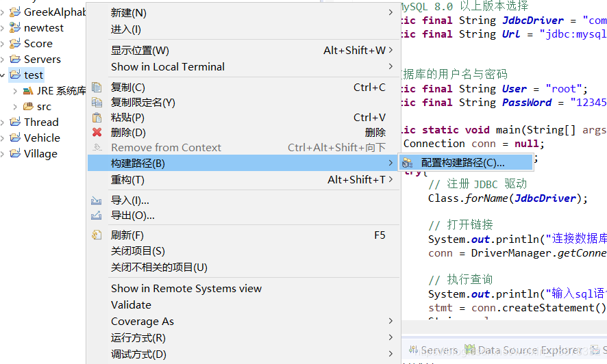
Task: Expand the newtest project node
Action: pyautogui.click(x=2, y=28)
